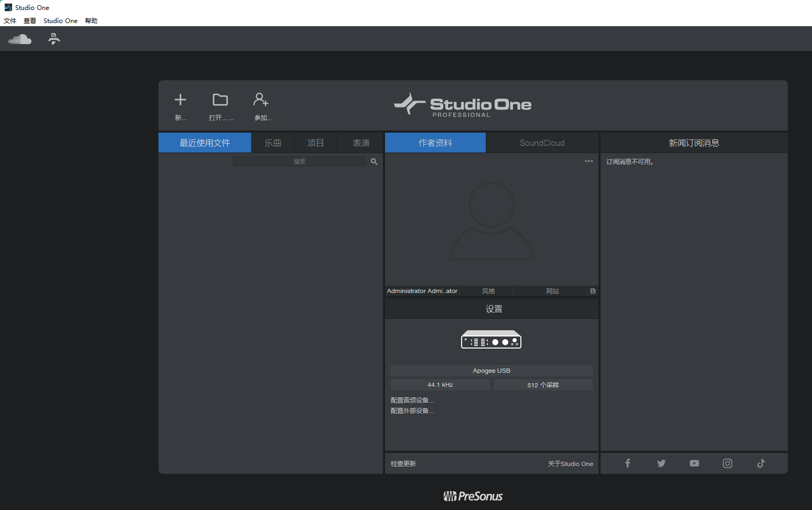
Task: Click the artist profile avatar placeholder
Action: click(492, 221)
